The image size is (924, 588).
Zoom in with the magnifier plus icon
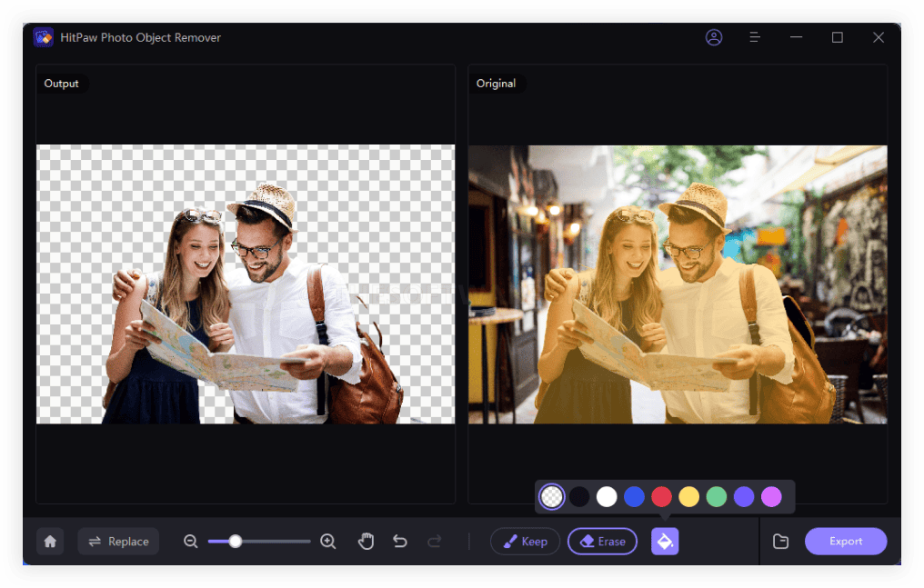point(327,541)
